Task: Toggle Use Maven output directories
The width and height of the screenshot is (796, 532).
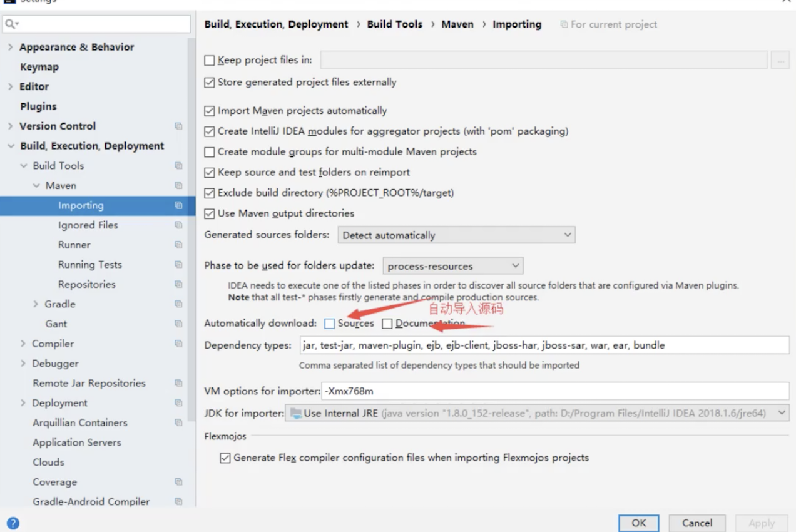Action: [x=210, y=213]
